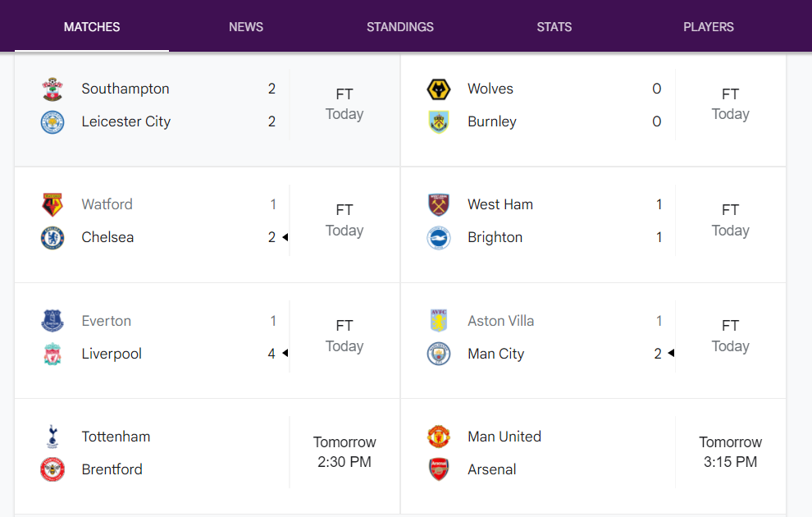Click the Aston Villa team name
Screen dimensions: 812x517
point(501,321)
